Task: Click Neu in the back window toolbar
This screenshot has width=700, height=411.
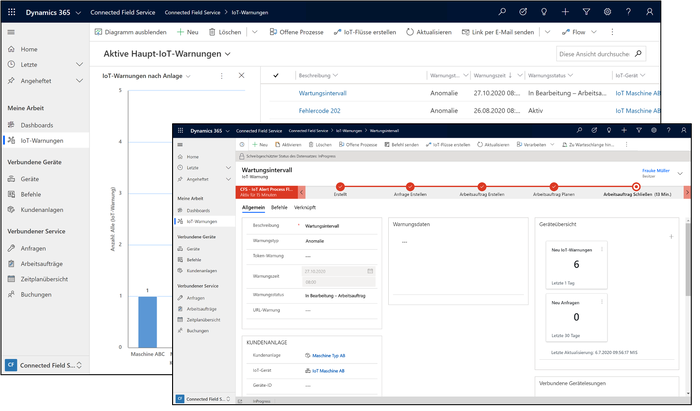Action: point(188,32)
